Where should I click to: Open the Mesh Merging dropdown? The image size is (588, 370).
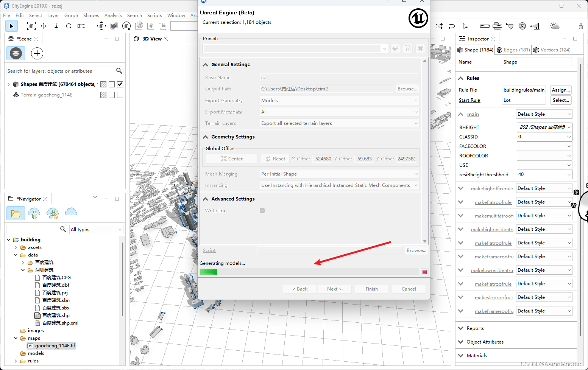(x=339, y=174)
